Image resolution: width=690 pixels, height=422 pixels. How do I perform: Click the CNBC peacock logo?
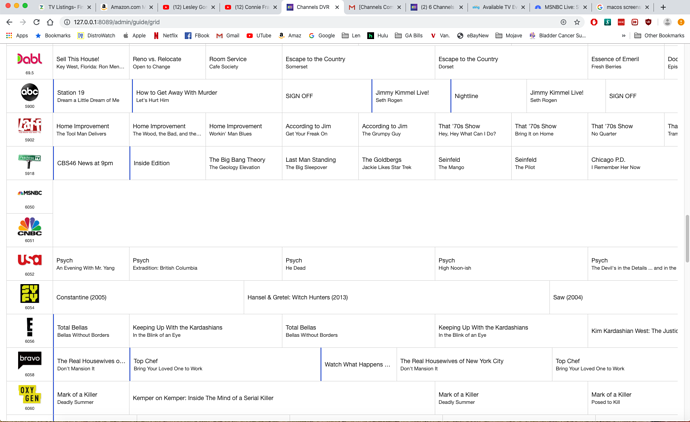click(29, 226)
